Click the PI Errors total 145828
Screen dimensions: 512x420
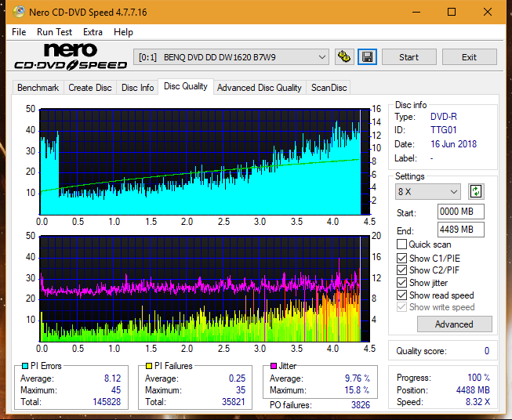click(x=107, y=402)
